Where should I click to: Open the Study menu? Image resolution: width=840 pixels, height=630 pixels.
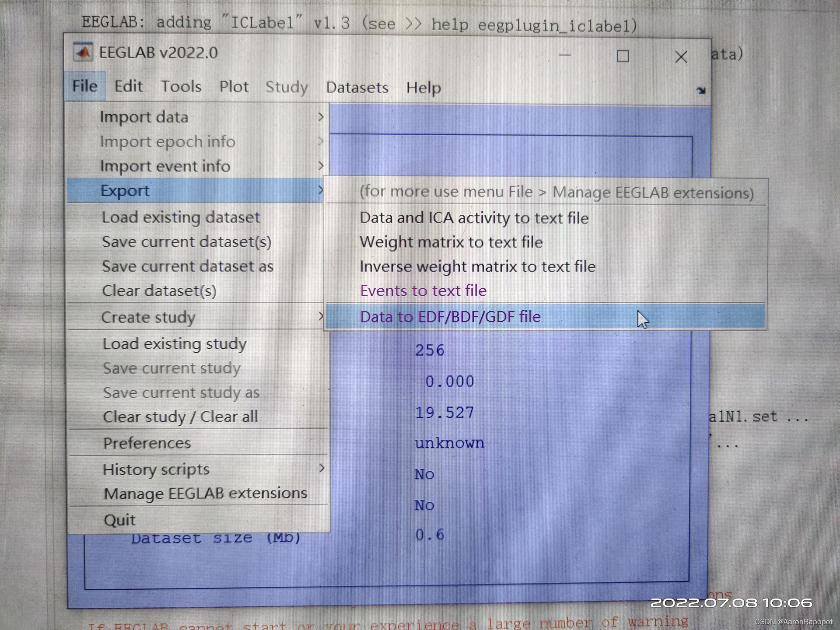(x=287, y=87)
